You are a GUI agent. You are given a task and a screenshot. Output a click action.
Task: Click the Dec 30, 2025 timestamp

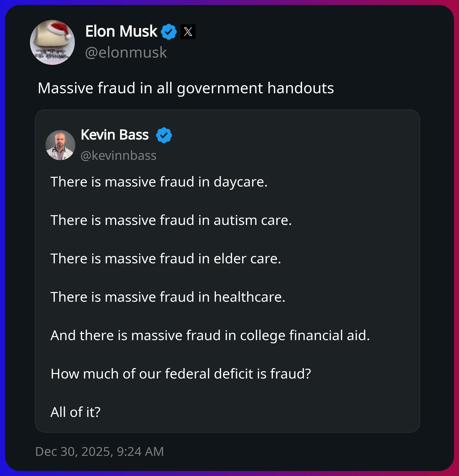pos(100,452)
